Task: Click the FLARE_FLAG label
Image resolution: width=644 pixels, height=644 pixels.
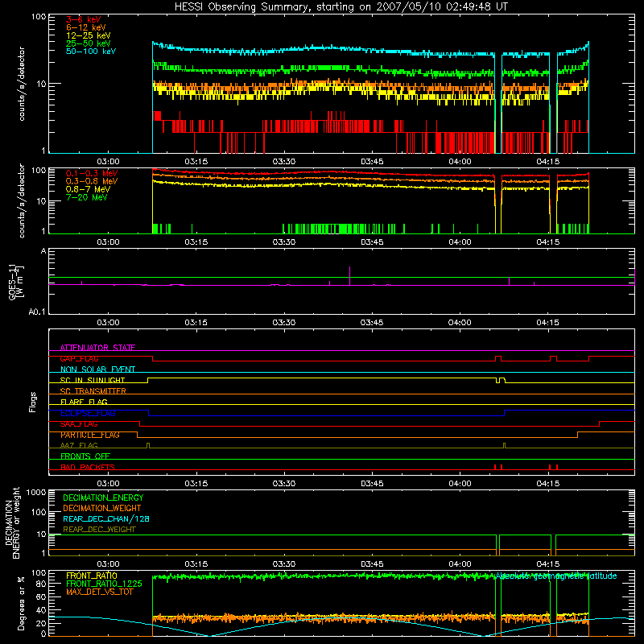Action: click(x=84, y=402)
